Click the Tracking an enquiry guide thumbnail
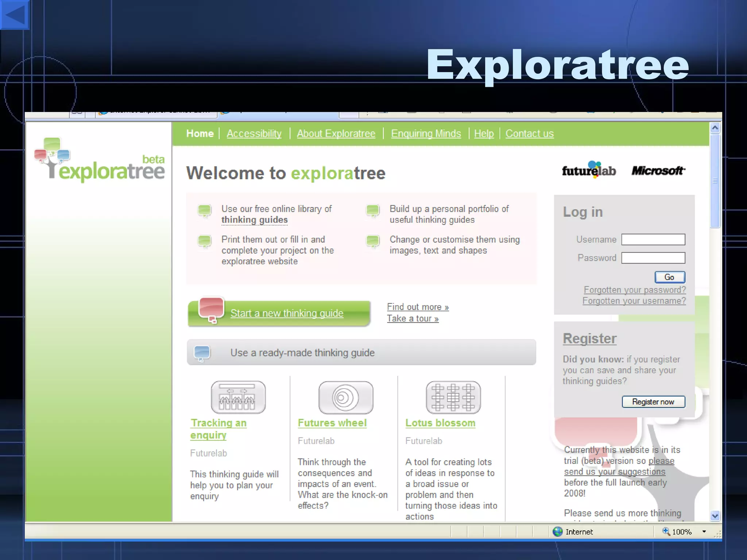Screen dimensions: 747x560 [238, 397]
